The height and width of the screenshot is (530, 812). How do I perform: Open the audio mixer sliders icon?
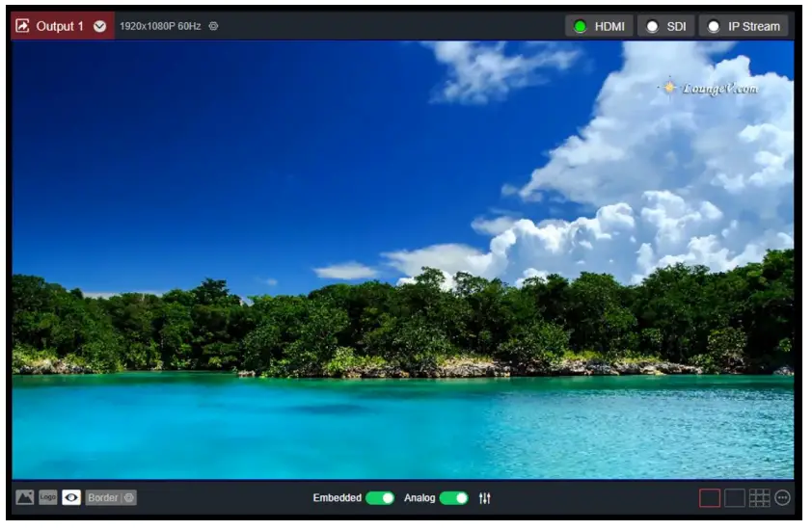click(485, 498)
